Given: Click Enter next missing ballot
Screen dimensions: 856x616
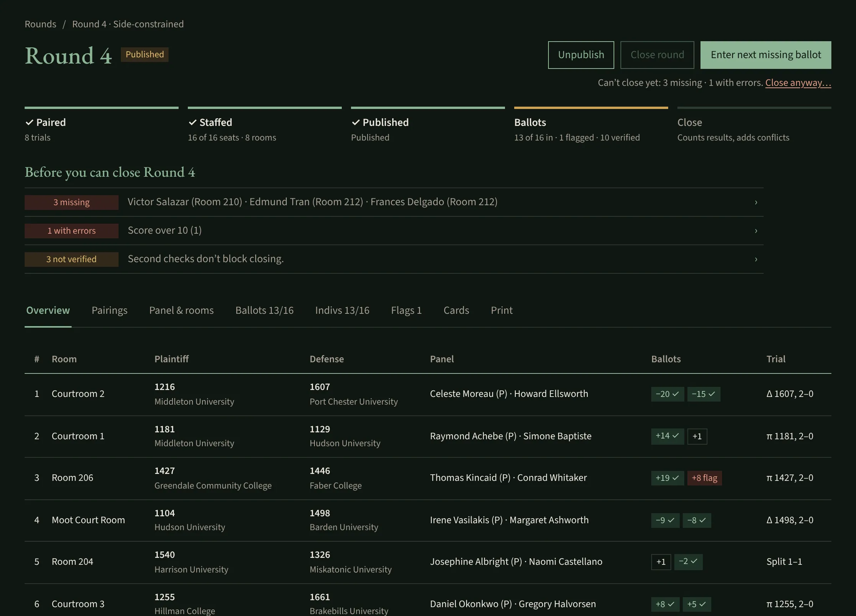Looking at the screenshot, I should tap(766, 55).
